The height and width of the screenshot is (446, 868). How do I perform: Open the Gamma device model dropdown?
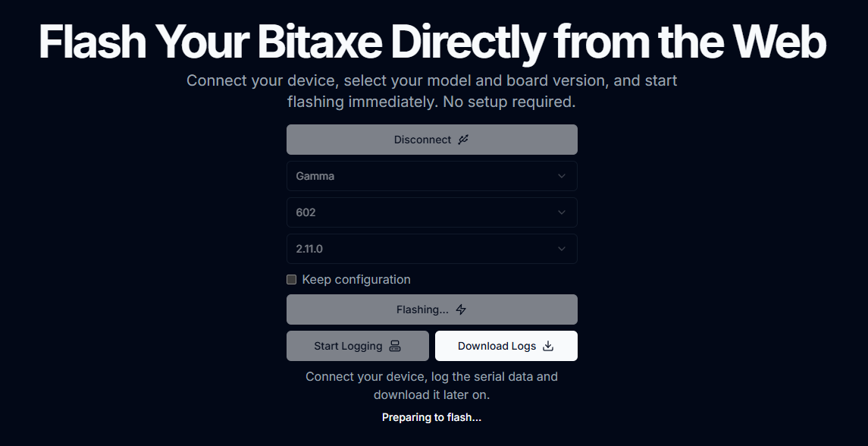(x=432, y=176)
